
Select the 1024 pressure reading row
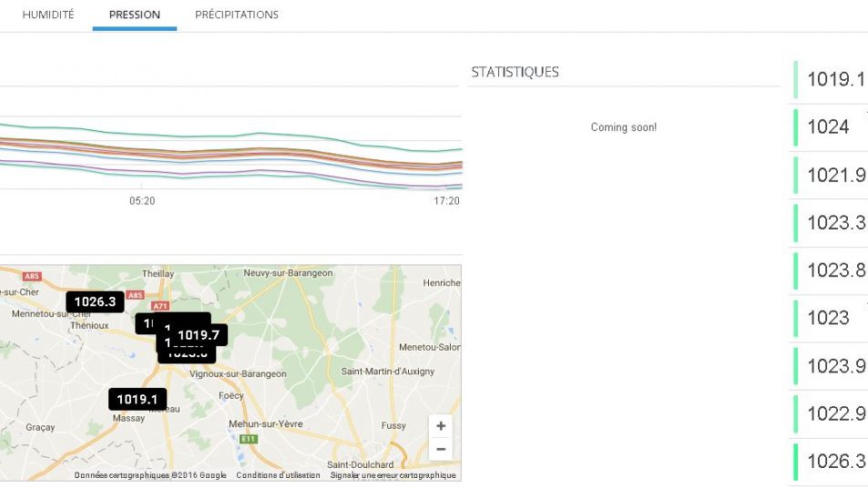(x=828, y=127)
